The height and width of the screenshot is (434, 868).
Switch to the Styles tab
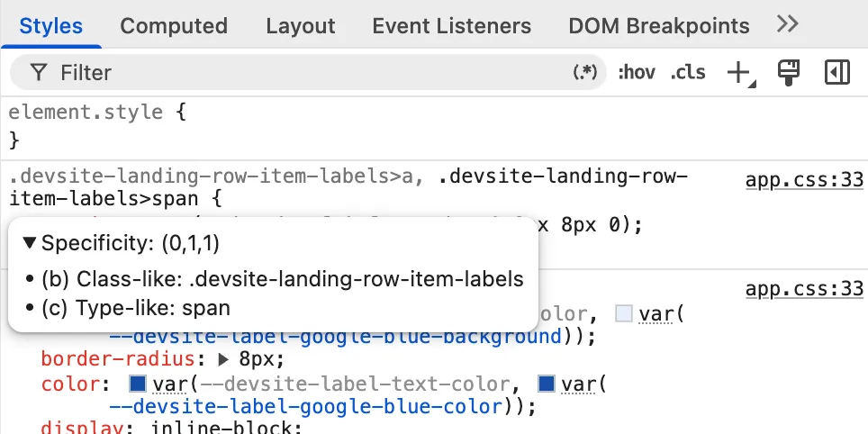tap(51, 25)
